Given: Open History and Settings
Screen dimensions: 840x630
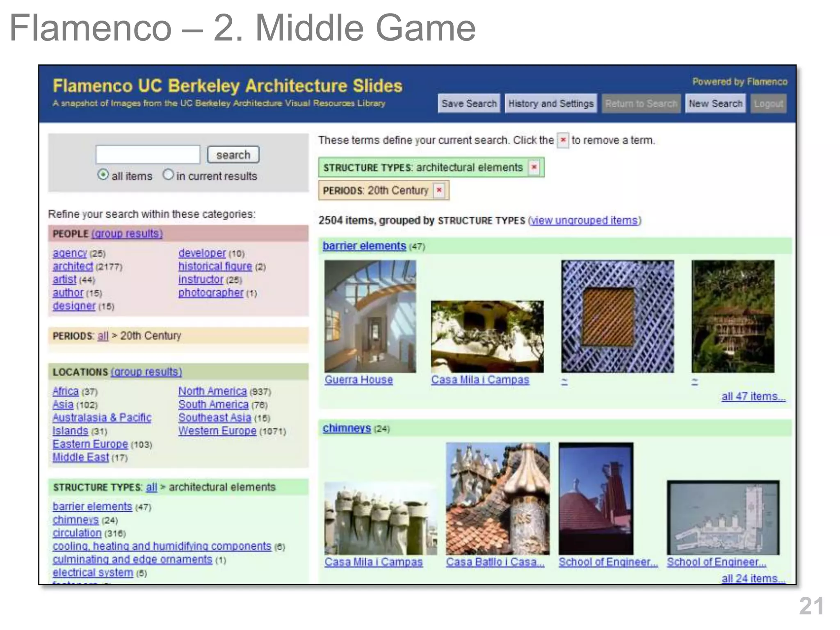Looking at the screenshot, I should [x=551, y=103].
